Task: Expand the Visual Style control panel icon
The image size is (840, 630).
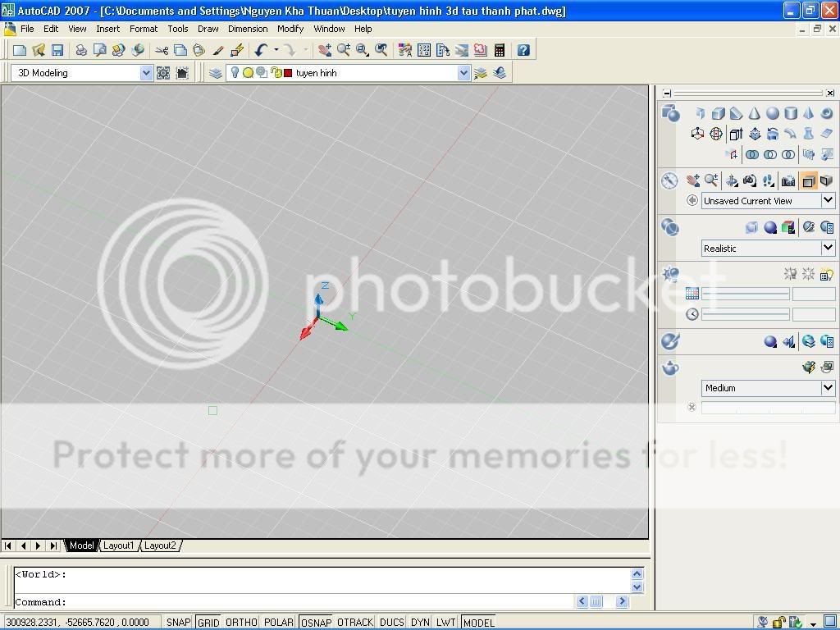Action: click(670, 227)
